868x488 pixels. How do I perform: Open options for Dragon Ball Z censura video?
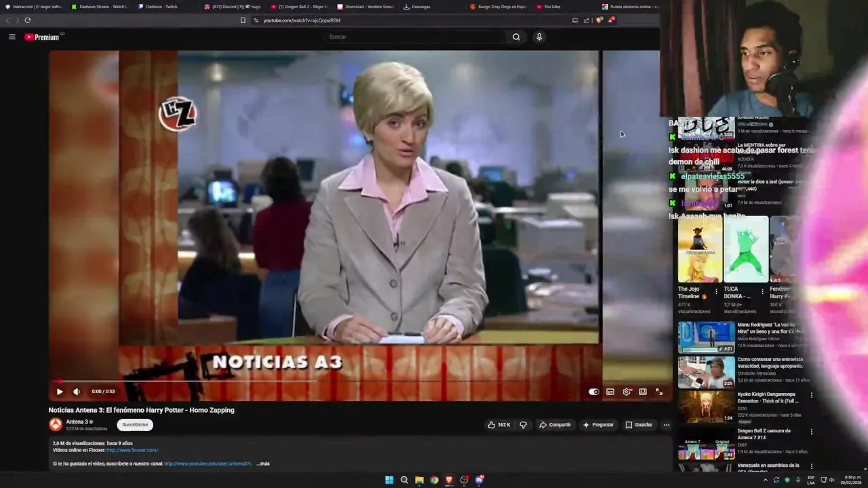[811, 432]
